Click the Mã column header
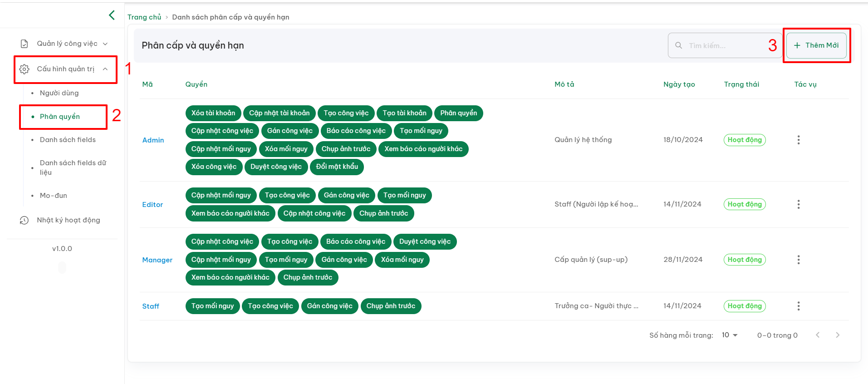The height and width of the screenshot is (384, 868). (x=147, y=84)
